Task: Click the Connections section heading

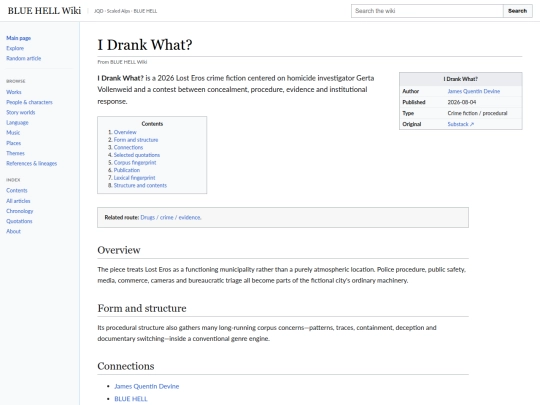Action: (x=126, y=366)
